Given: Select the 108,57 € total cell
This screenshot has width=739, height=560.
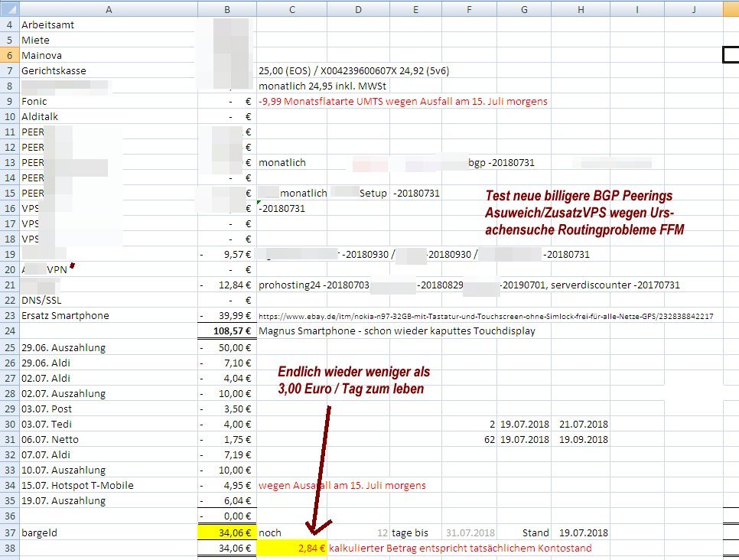Looking at the screenshot, I should (226, 331).
